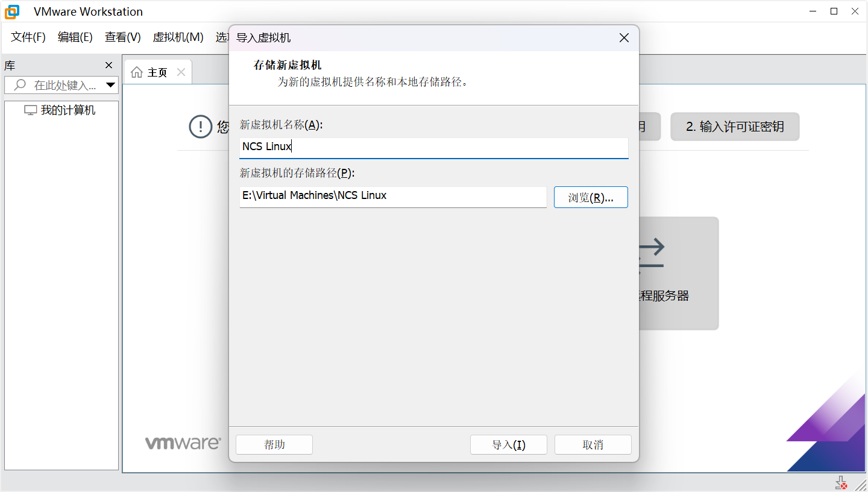Click the 导入(I) button
Screen dimensions: 868x492
click(x=509, y=444)
